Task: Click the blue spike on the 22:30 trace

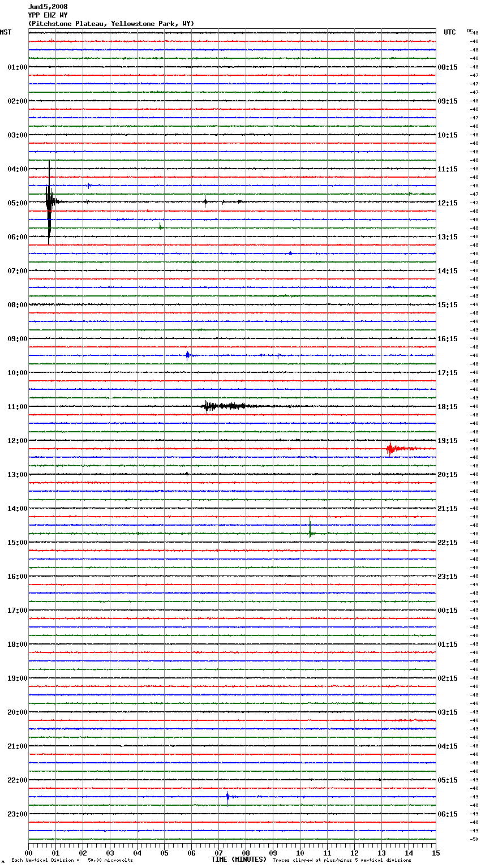Action: [x=227, y=798]
